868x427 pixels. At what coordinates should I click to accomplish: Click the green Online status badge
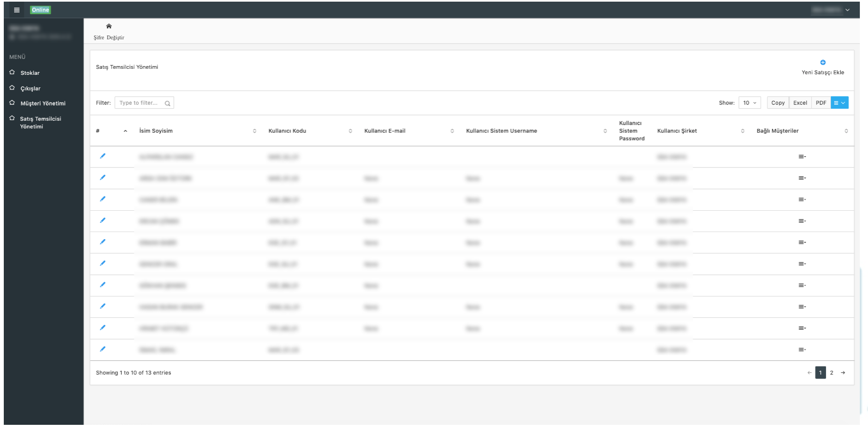[40, 10]
